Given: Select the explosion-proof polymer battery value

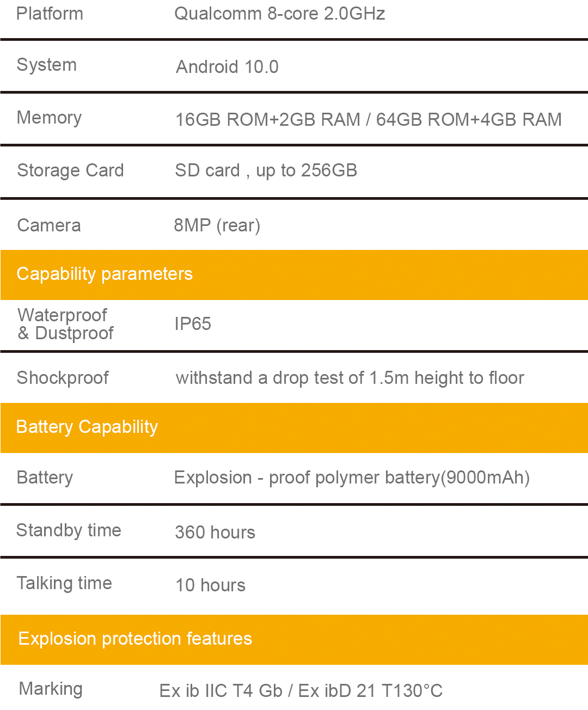Looking at the screenshot, I should point(352,478).
